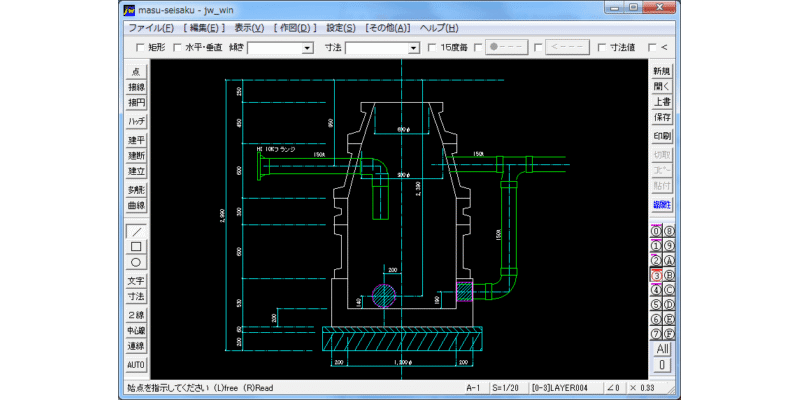The height and width of the screenshot is (400, 800).
Task: Click the 連線 (connected line) button
Action: click(136, 346)
